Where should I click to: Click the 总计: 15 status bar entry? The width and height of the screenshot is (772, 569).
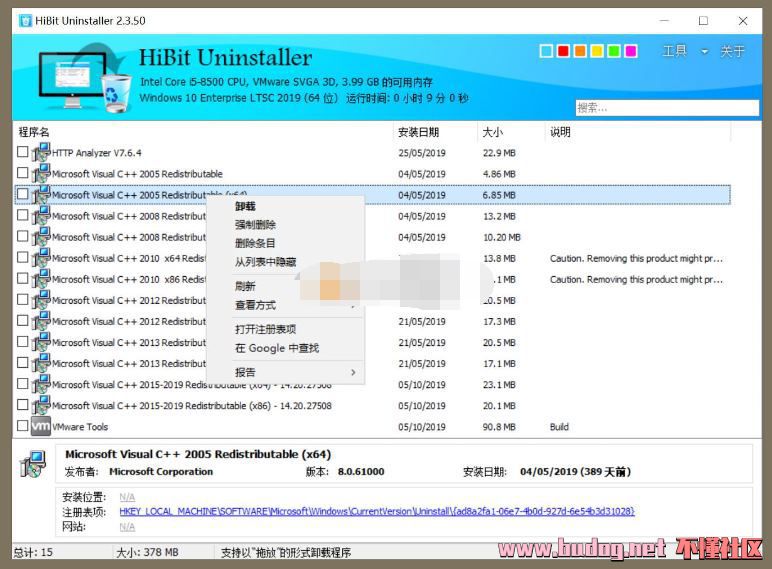pos(33,552)
